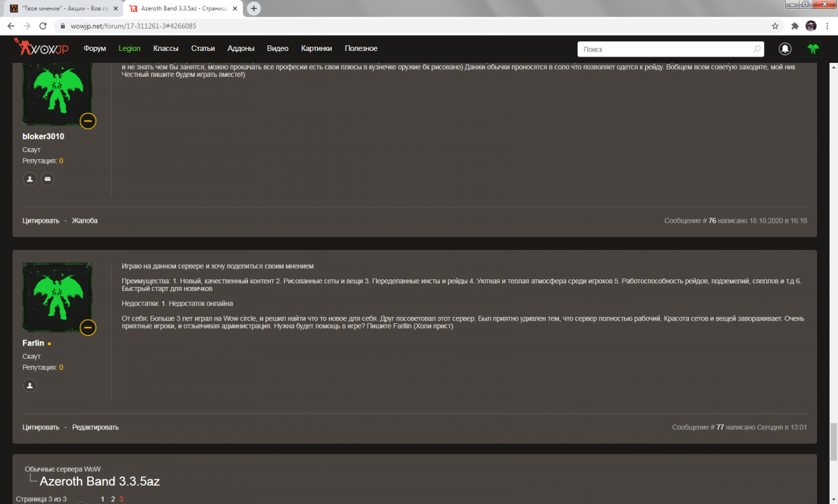Viewport: 838px width, 504px height.
Task: Open the Классы navigation menu
Action: 166,49
